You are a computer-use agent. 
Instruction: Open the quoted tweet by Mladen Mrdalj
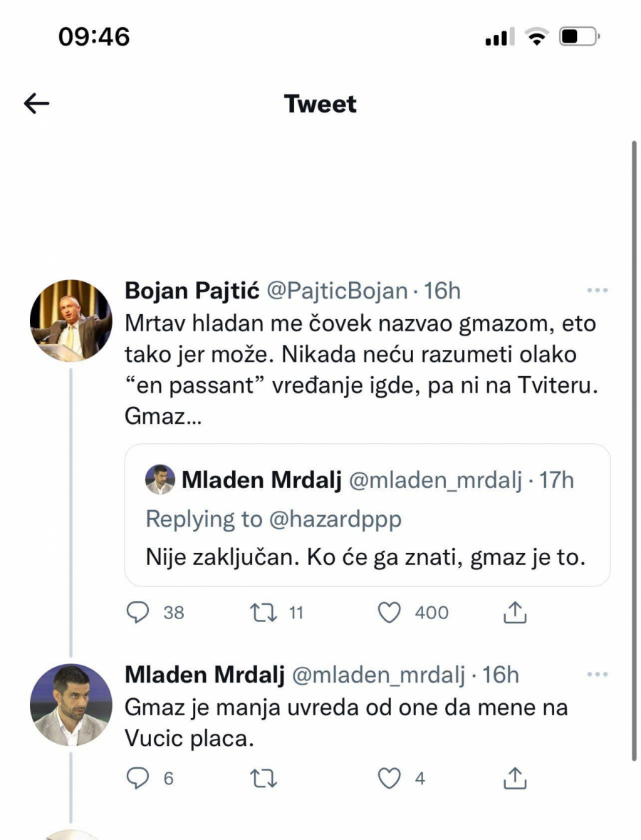click(367, 556)
